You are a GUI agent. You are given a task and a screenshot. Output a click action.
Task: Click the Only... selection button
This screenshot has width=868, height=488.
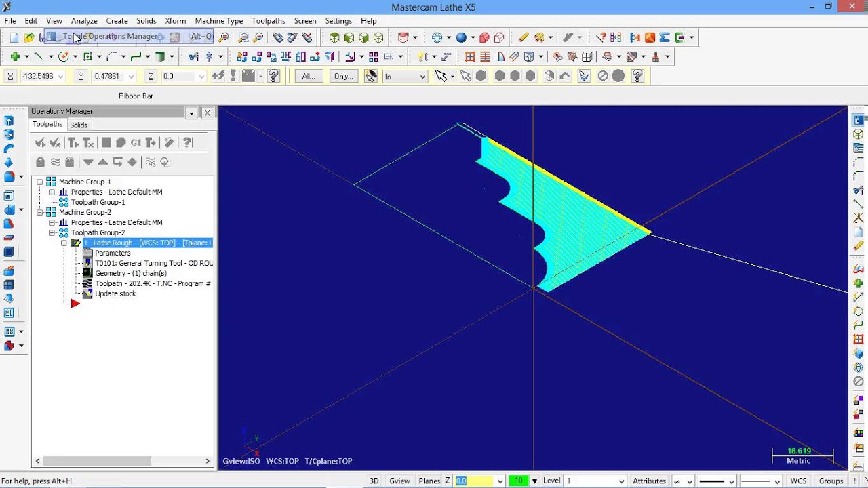(x=343, y=76)
